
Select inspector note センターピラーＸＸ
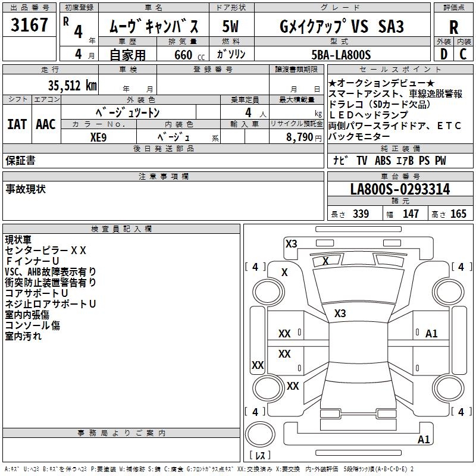(x=46, y=250)
